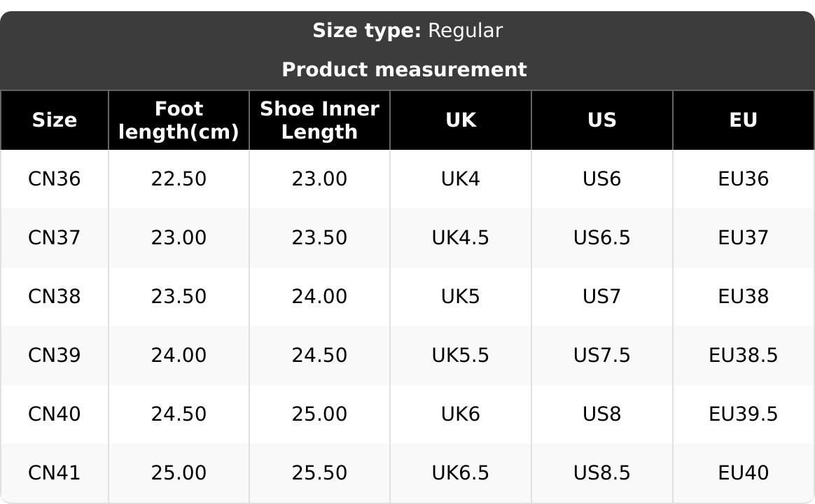Viewport: 815px width, 504px height.
Task: Click the UK column header
Action: coord(460,120)
